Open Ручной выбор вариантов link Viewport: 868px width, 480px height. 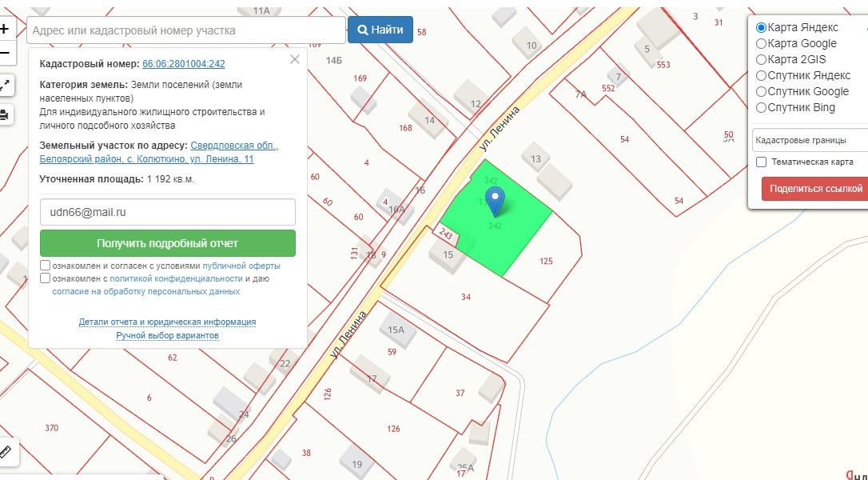[167, 335]
